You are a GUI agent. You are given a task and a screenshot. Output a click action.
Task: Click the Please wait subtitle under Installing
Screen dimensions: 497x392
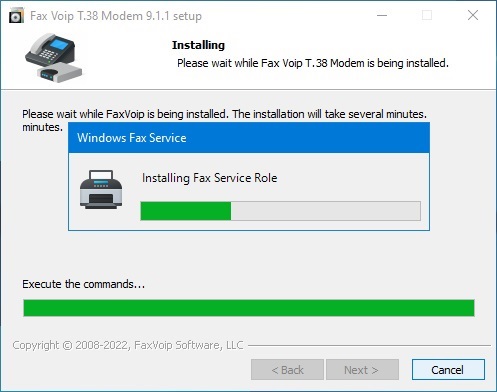(x=313, y=63)
